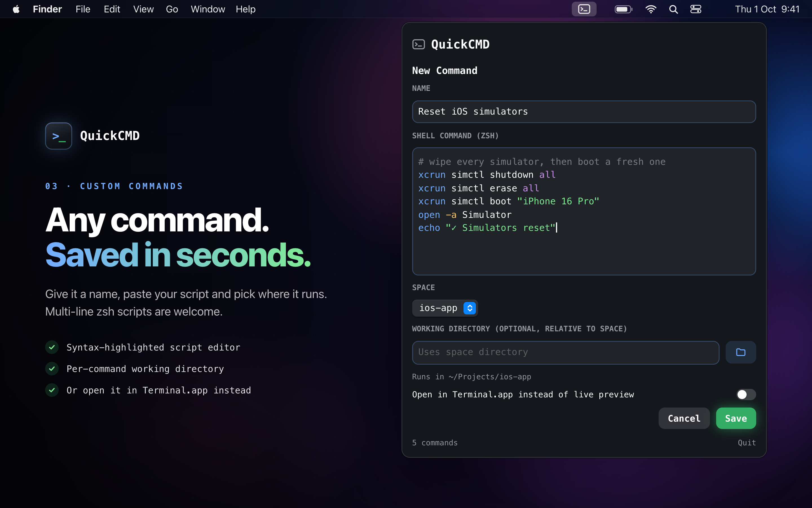Click the QuickCMD panel header terminal icon
Image resolution: width=812 pixels, height=508 pixels.
(x=418, y=44)
